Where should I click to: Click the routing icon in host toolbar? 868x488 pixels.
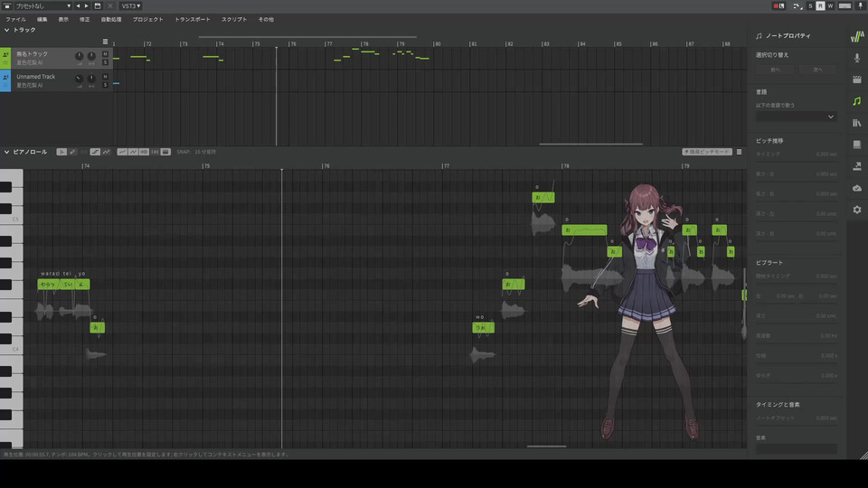coord(797,6)
